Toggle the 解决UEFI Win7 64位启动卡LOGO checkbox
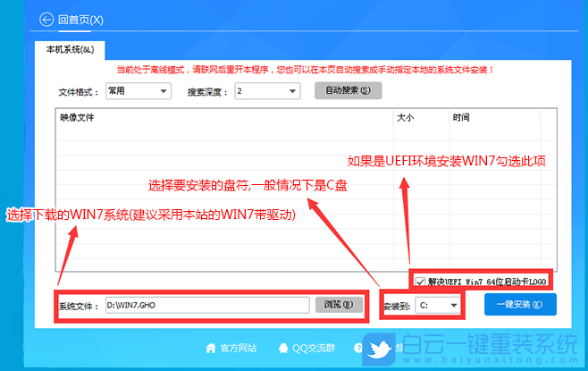Screen dimensions: 588x371 tap(420, 282)
